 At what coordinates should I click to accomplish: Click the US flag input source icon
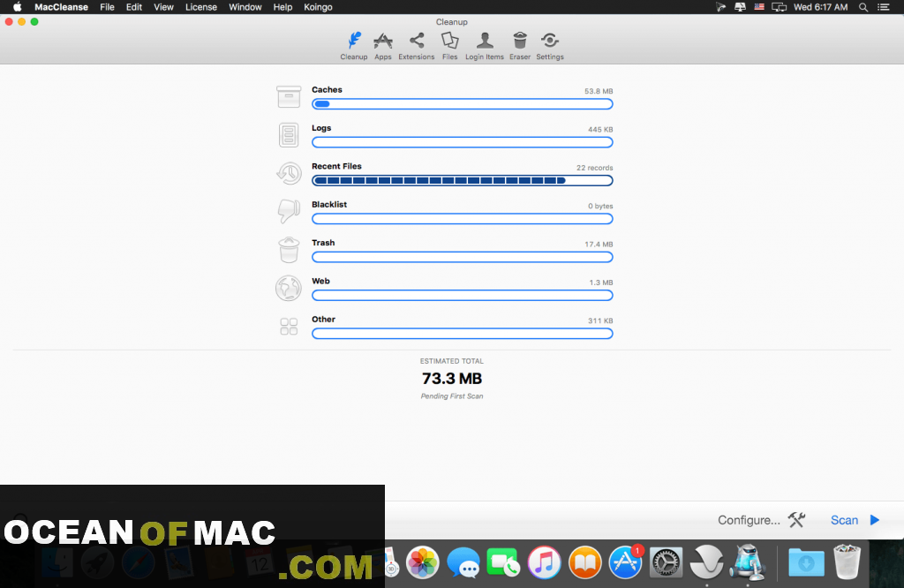click(x=759, y=7)
